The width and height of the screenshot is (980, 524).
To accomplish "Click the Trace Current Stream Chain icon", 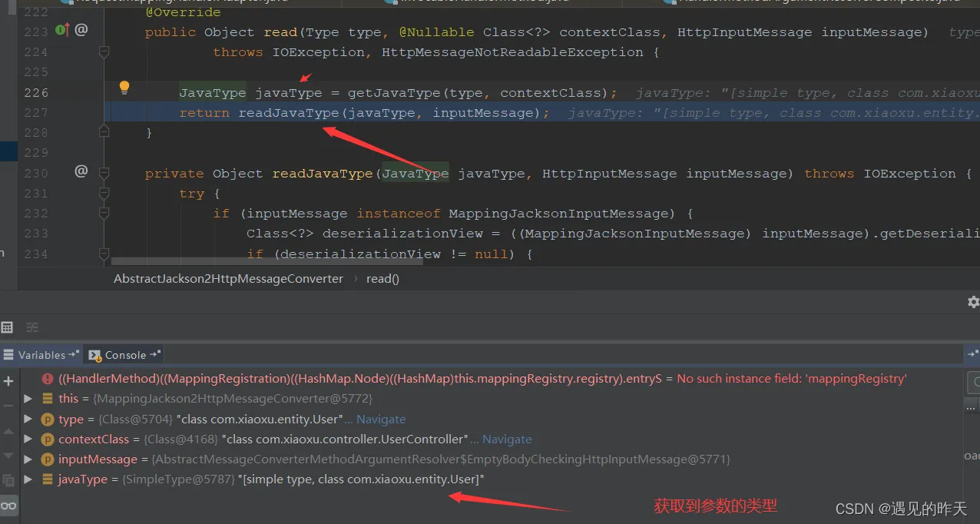I will point(32,327).
